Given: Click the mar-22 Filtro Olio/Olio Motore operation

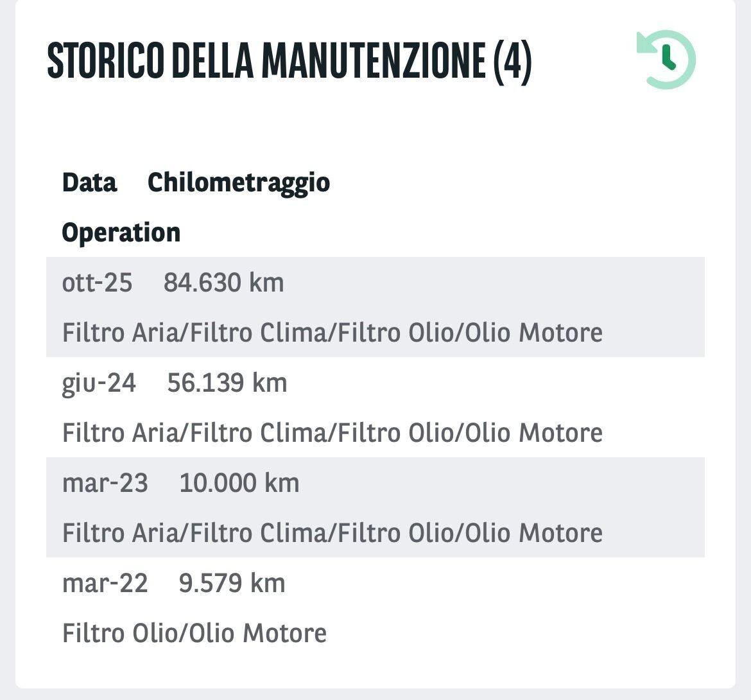Looking at the screenshot, I should pos(194,633).
